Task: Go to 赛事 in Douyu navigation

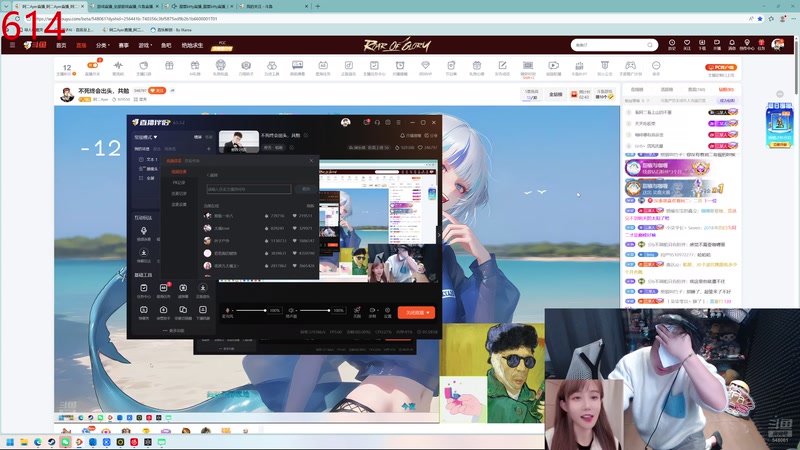Action: tap(123, 45)
